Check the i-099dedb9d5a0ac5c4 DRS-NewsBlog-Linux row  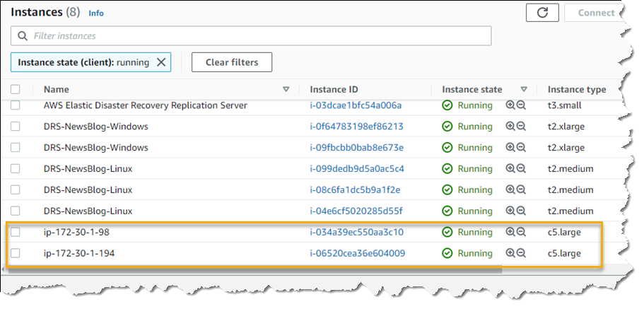pos(15,168)
